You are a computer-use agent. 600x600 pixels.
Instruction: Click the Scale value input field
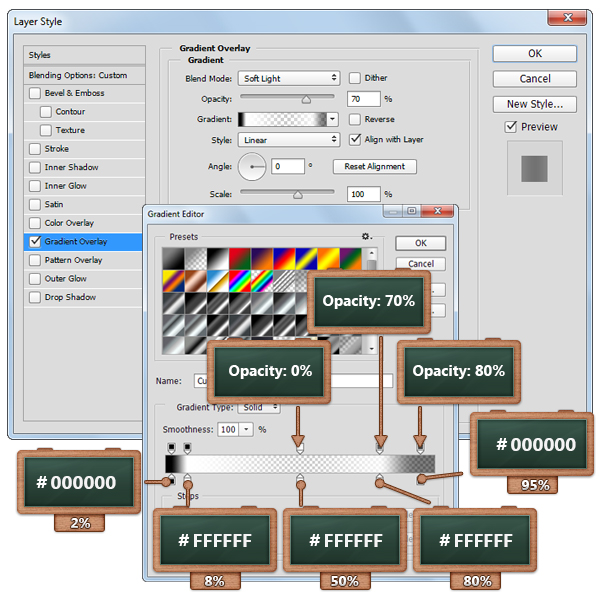(363, 193)
